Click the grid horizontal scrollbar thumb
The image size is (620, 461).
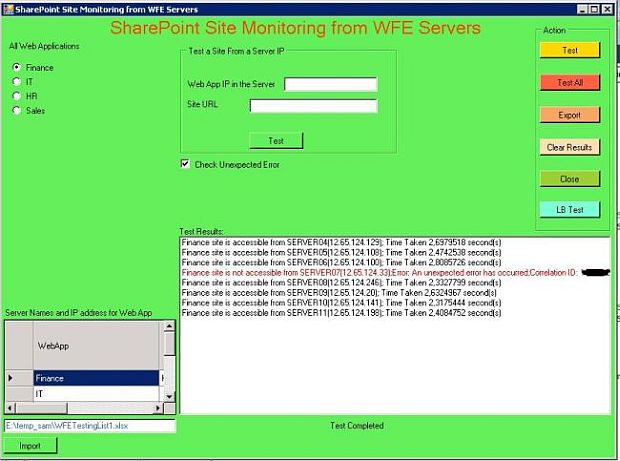42,408
